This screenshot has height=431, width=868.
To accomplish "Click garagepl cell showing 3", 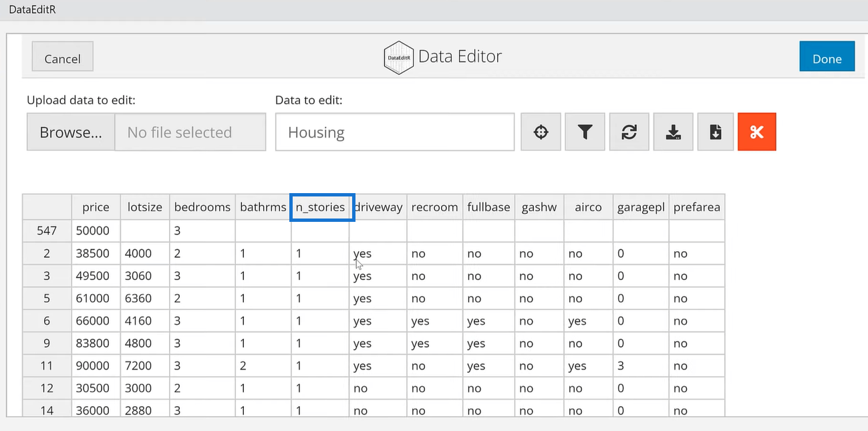I will (x=641, y=365).
